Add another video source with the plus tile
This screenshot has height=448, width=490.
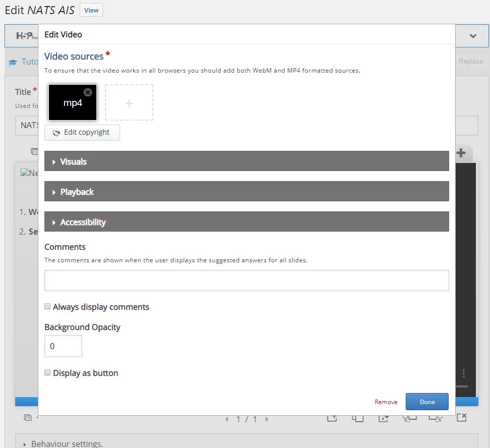click(129, 102)
